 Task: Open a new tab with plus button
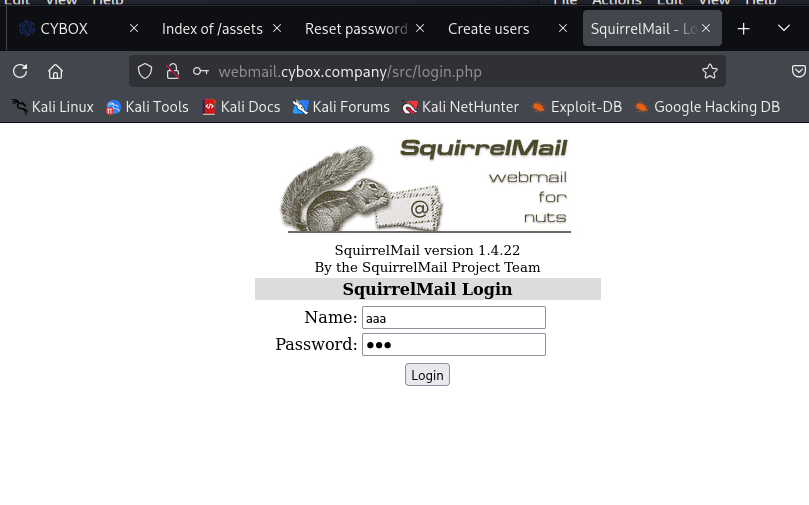743,29
